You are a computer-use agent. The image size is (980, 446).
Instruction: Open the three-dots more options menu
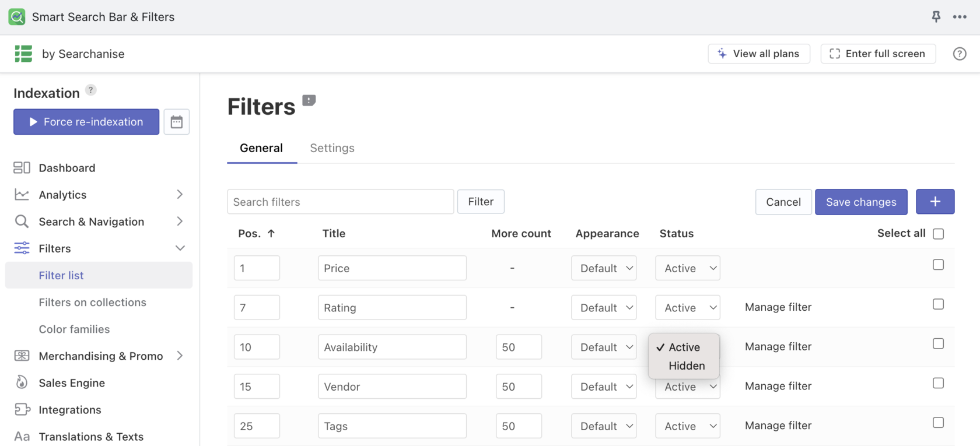pyautogui.click(x=960, y=17)
